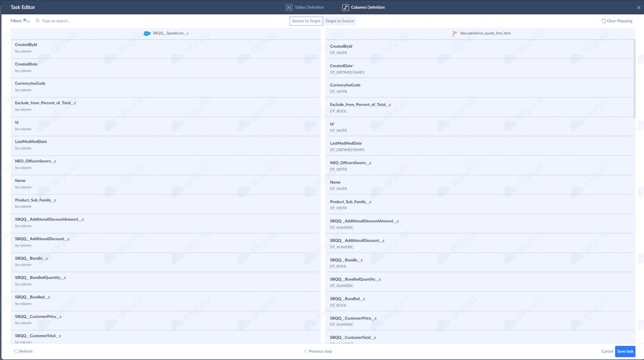Select target column CreatedById DT_WSTR

click(479, 49)
